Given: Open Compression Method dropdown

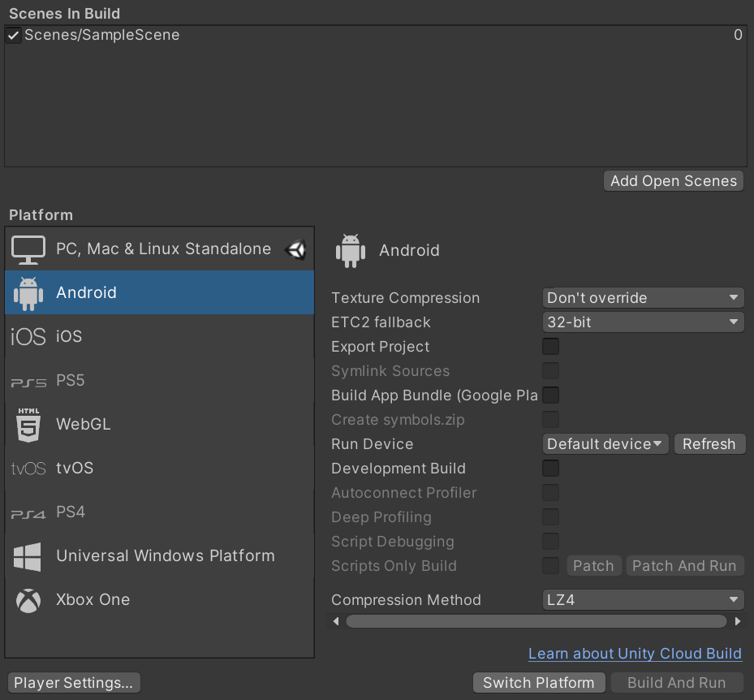Looking at the screenshot, I should pyautogui.click(x=643, y=600).
